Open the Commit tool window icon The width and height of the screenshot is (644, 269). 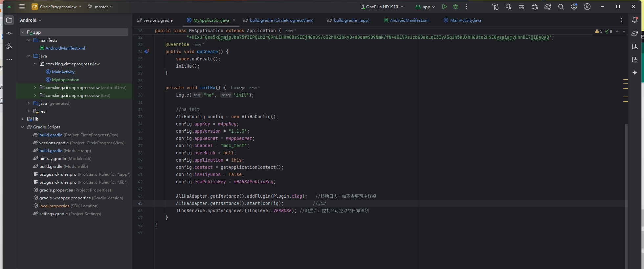click(x=9, y=33)
